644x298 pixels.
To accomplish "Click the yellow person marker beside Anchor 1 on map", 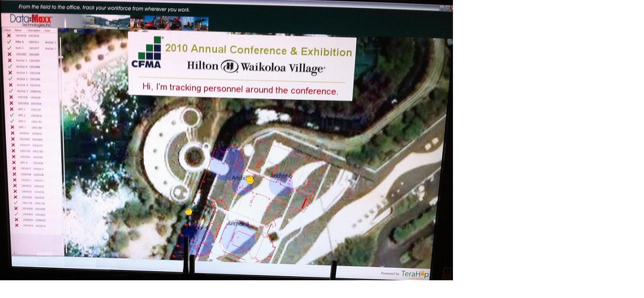I will [x=250, y=180].
